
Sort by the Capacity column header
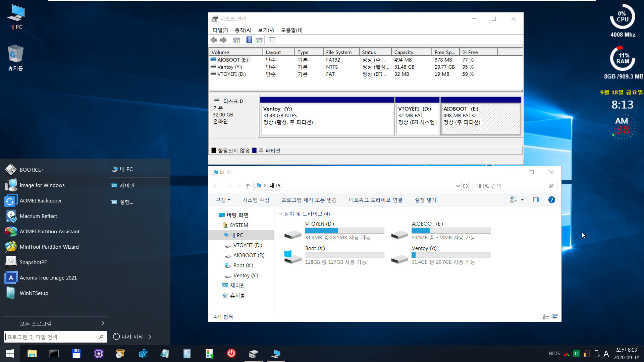click(x=412, y=52)
